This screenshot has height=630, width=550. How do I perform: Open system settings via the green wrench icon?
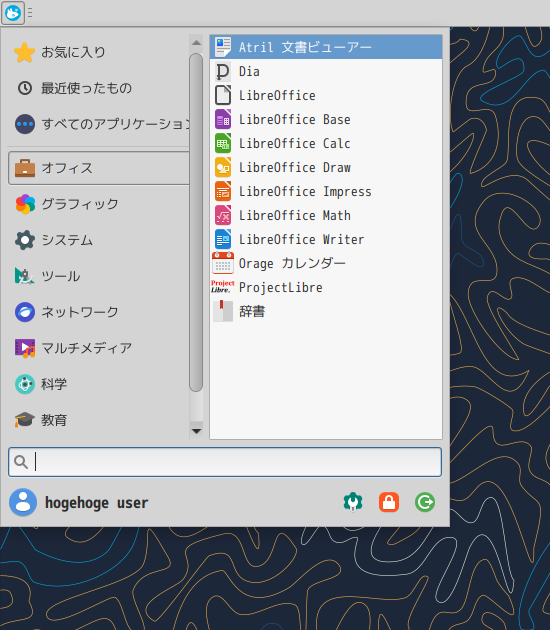coord(353,502)
